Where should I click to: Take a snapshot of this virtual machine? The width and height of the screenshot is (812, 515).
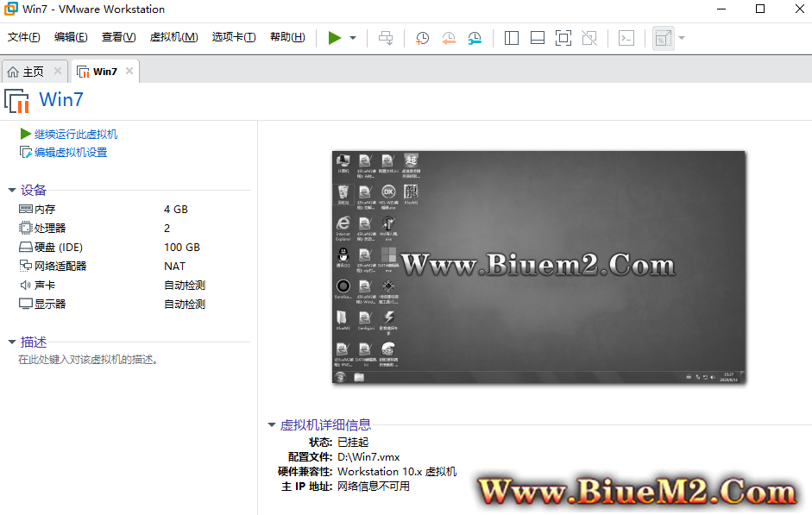(x=422, y=38)
